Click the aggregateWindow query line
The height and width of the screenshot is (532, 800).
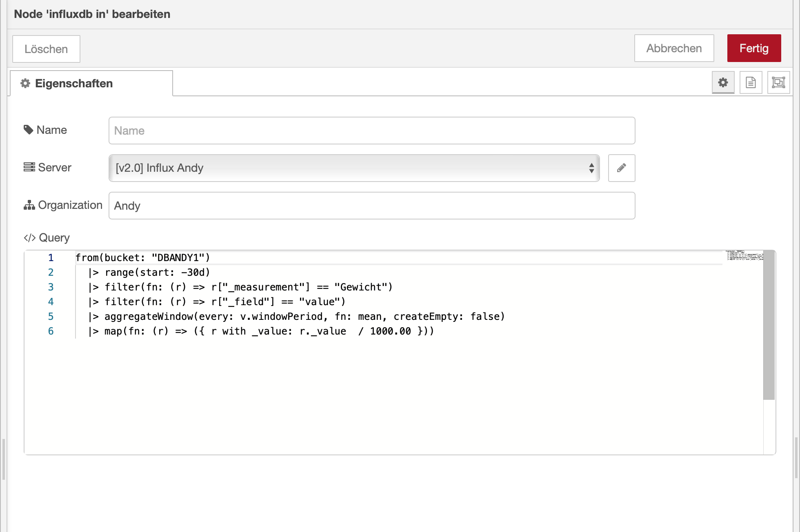tap(297, 316)
